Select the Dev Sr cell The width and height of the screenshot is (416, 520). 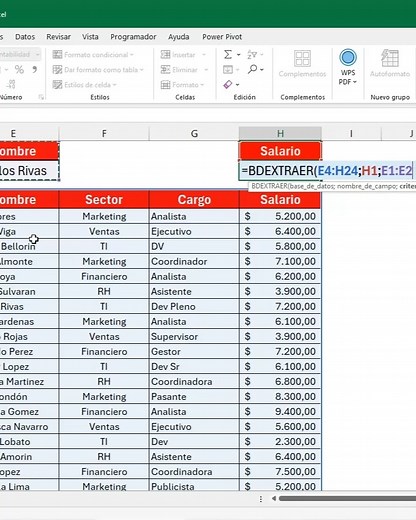coord(194,366)
